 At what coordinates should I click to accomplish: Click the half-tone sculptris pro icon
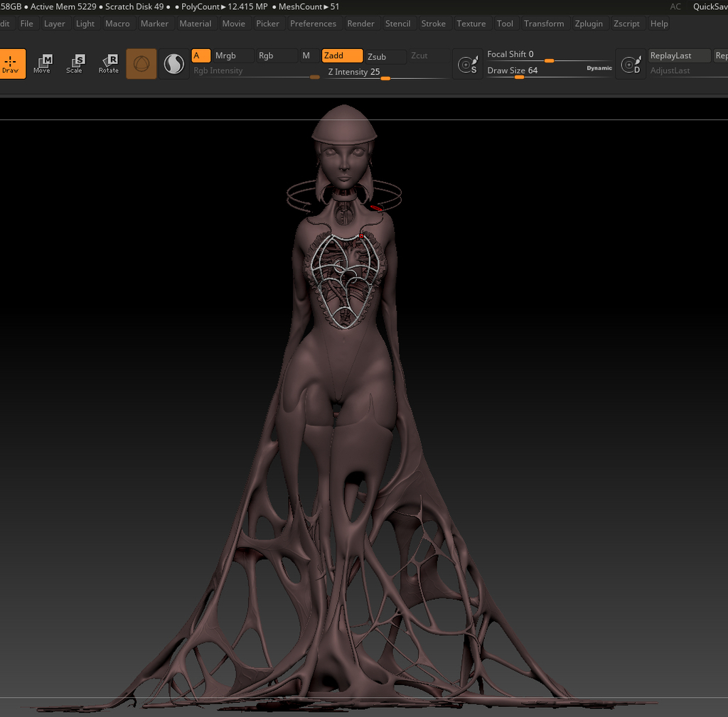173,65
